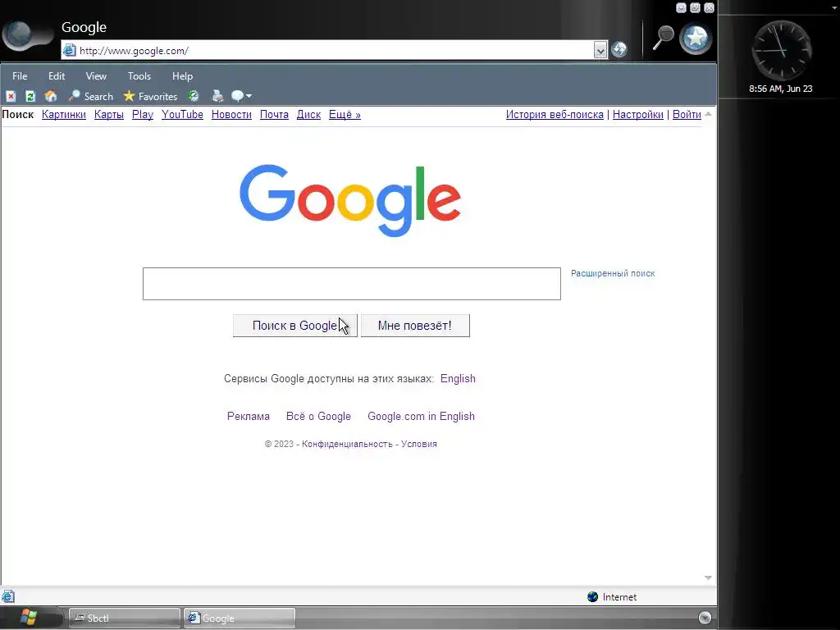Click the page icon in address bar

69,50
